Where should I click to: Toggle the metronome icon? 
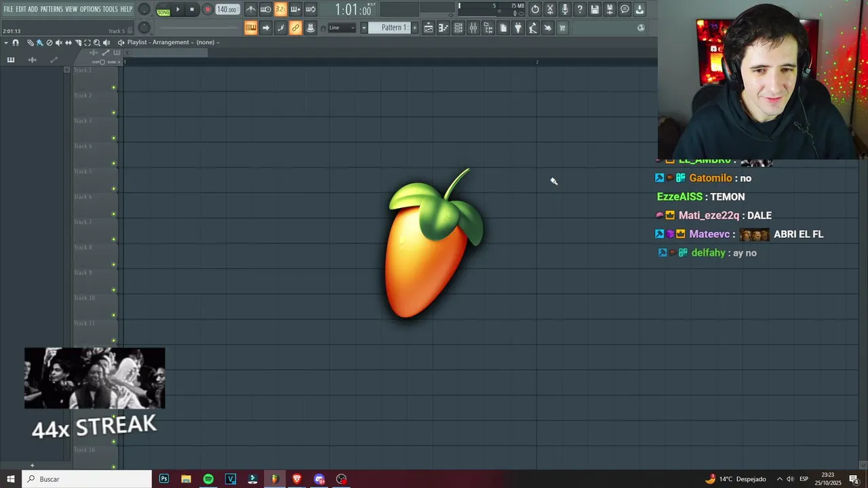click(251, 9)
